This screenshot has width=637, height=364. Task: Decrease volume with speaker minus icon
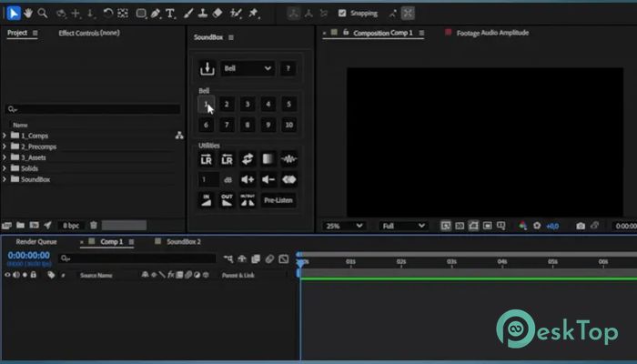coord(268,179)
